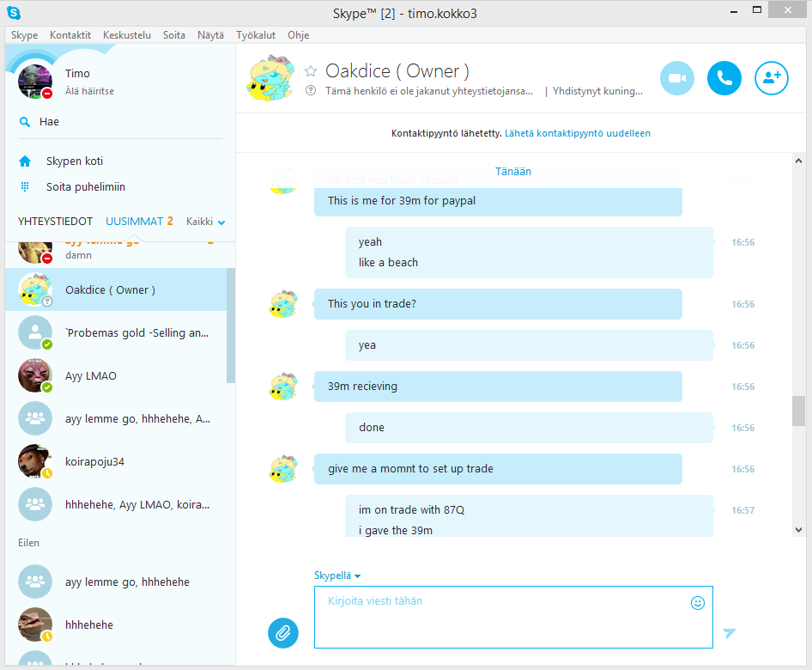Screen dimensions: 812x670
Task: Click the Yhdistynyt kuning... location text
Action: [597, 91]
